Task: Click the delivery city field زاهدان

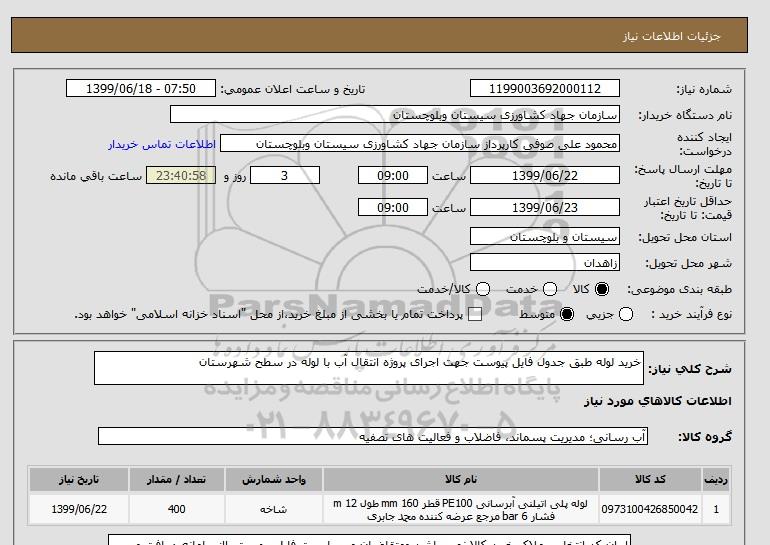Action: pyautogui.click(x=545, y=263)
